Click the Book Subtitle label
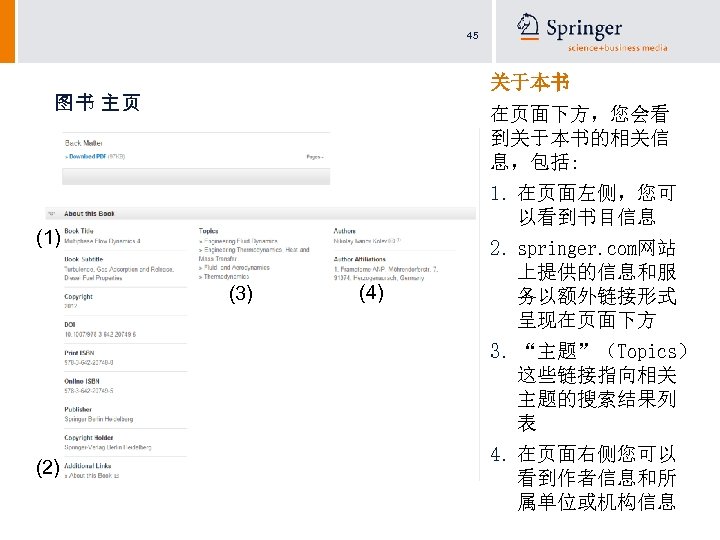Image resolution: width=720 pixels, height=540 pixels. coord(84,259)
